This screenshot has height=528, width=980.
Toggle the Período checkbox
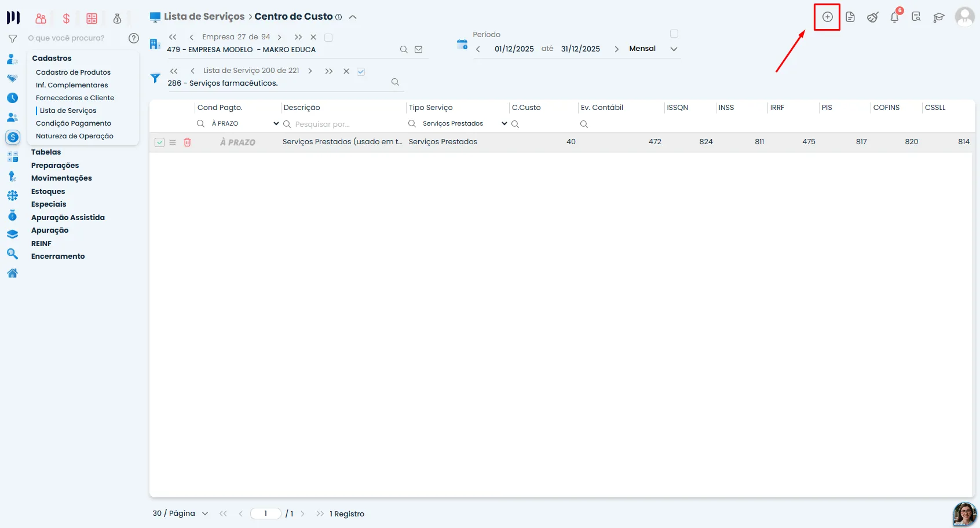pyautogui.click(x=674, y=34)
